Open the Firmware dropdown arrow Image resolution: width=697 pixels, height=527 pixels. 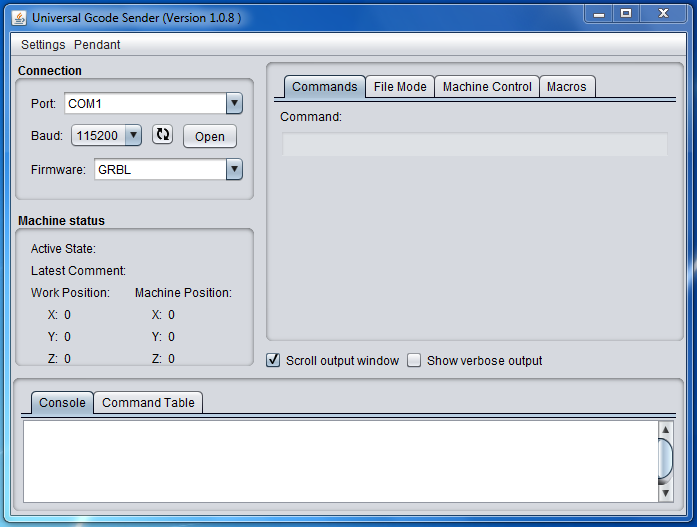tap(234, 169)
